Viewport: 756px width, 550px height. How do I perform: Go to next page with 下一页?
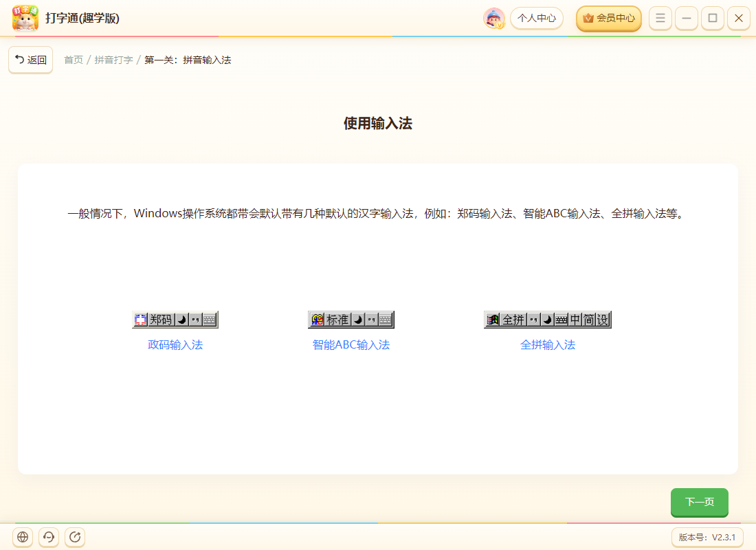click(x=700, y=503)
